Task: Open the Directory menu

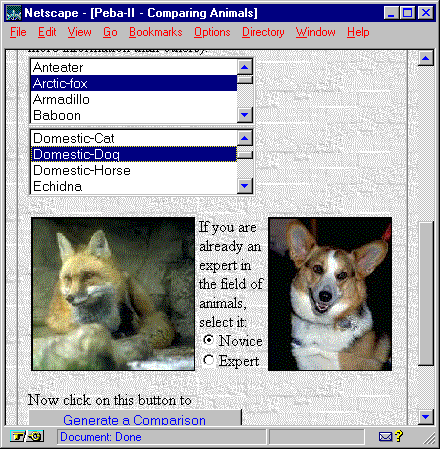Action: 263,32
